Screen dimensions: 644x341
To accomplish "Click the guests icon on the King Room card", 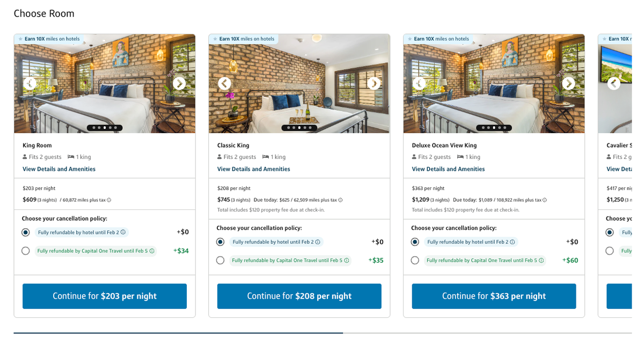I will [24, 157].
